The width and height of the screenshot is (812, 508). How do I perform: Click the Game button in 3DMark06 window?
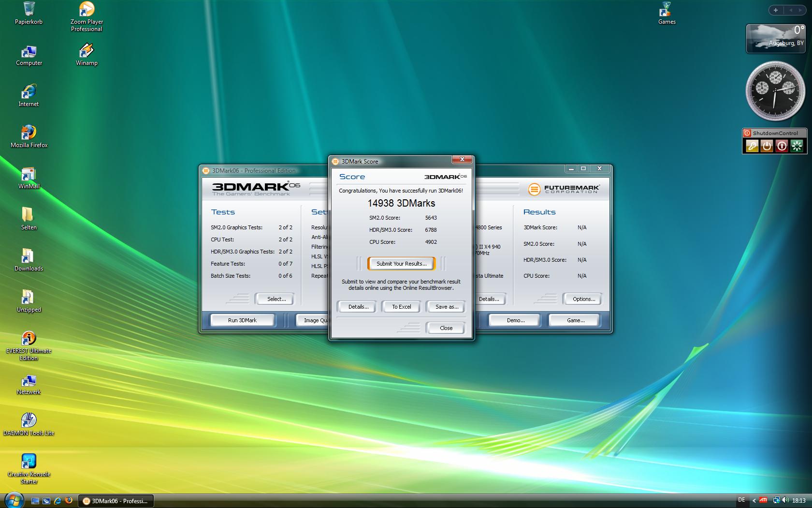coord(575,320)
